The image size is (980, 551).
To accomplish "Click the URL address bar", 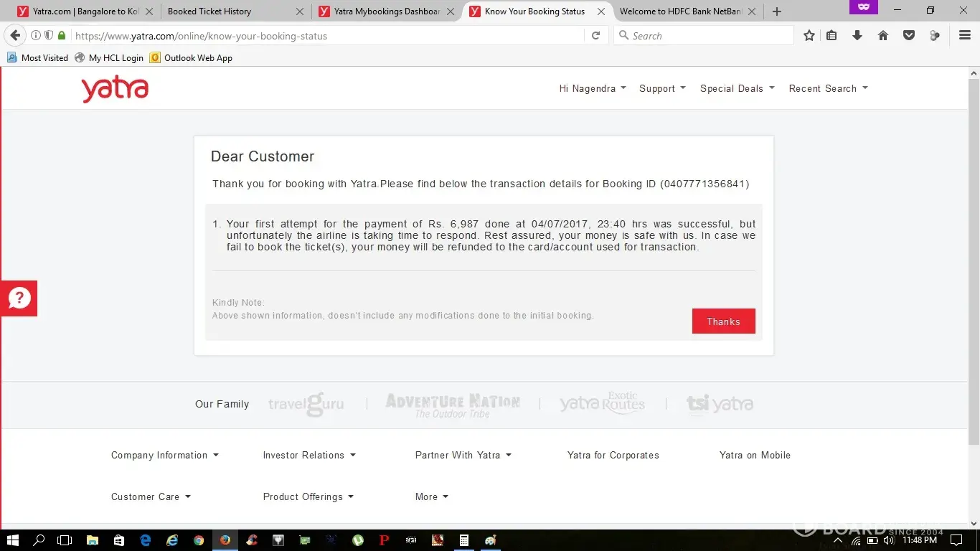I will tap(326, 36).
